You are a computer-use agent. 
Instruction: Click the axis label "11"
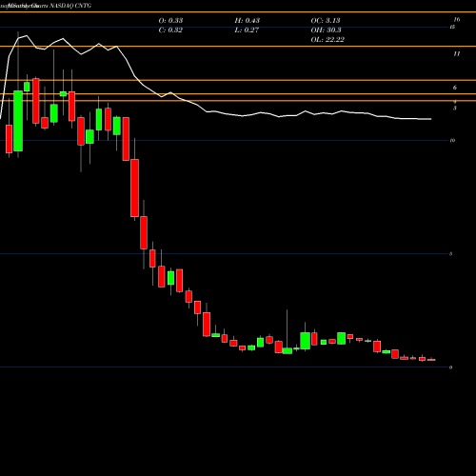pos(457,54)
